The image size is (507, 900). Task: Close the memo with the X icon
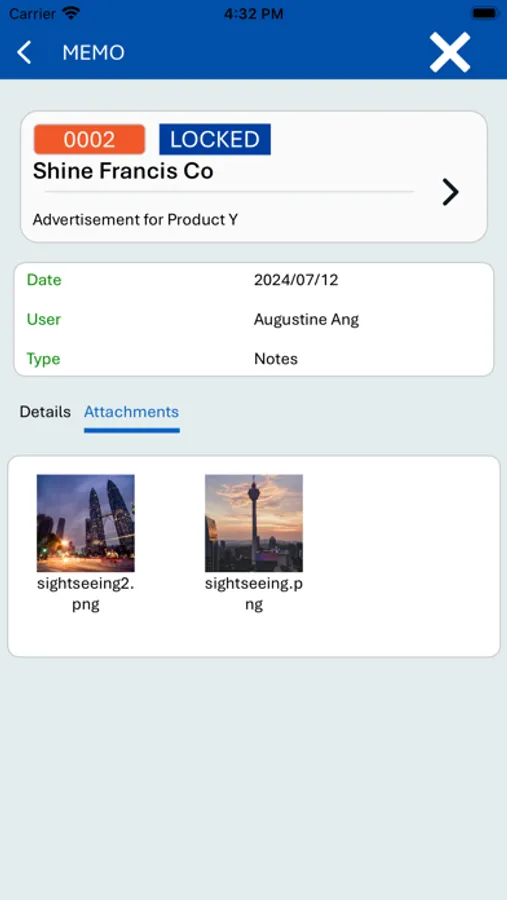point(450,52)
